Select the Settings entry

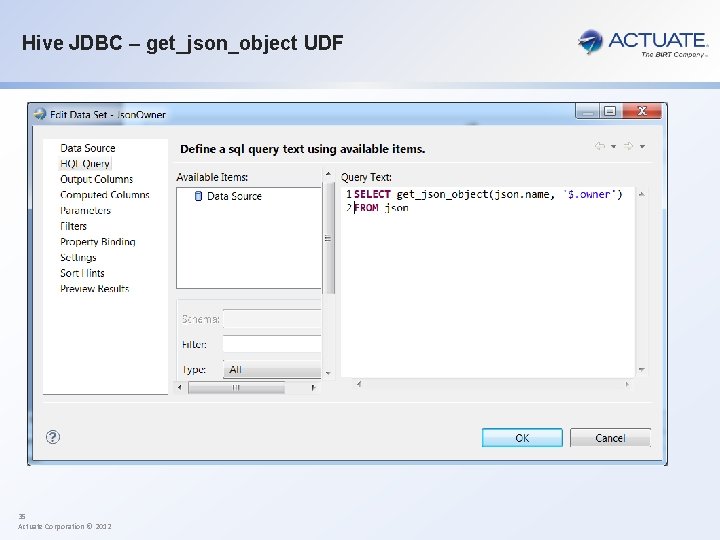[78, 257]
